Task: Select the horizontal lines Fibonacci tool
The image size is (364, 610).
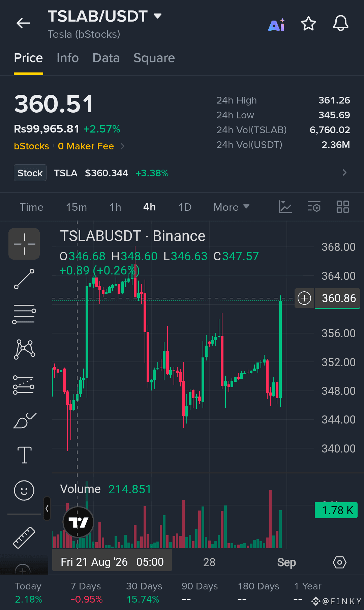Action: click(24, 314)
